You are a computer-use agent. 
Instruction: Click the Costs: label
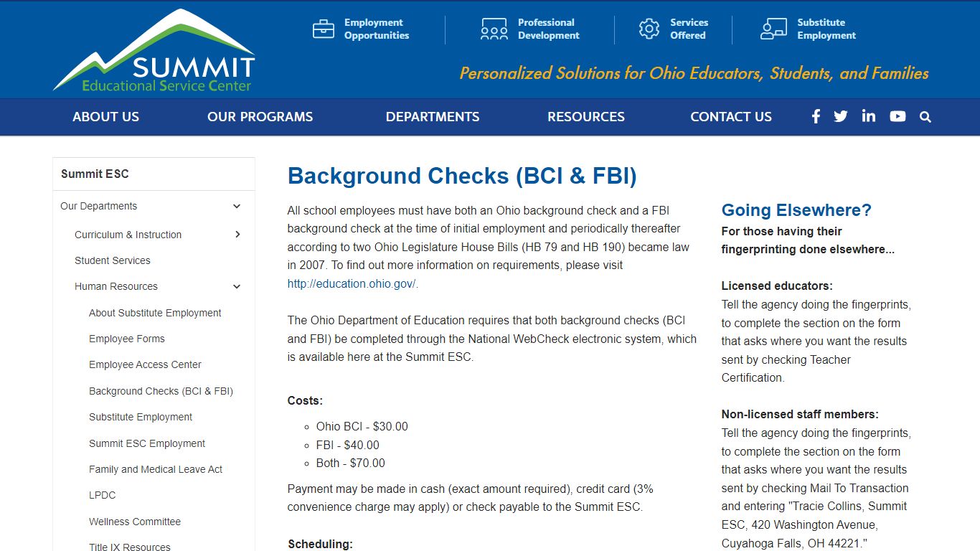(x=305, y=400)
